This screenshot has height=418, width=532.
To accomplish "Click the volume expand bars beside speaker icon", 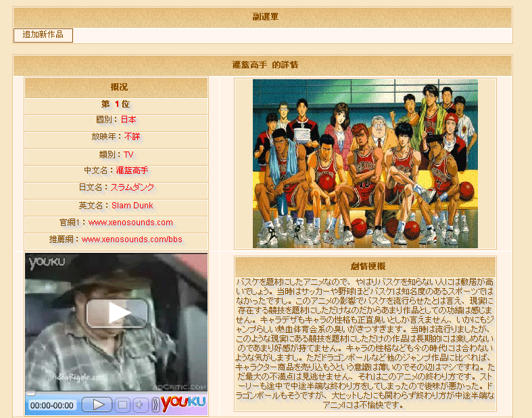I will click(155, 404).
